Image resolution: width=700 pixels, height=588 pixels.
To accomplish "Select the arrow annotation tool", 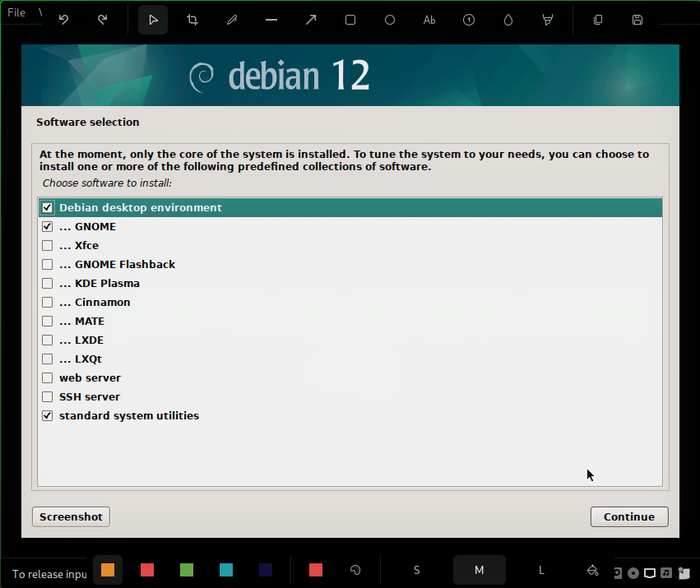I will click(x=310, y=19).
